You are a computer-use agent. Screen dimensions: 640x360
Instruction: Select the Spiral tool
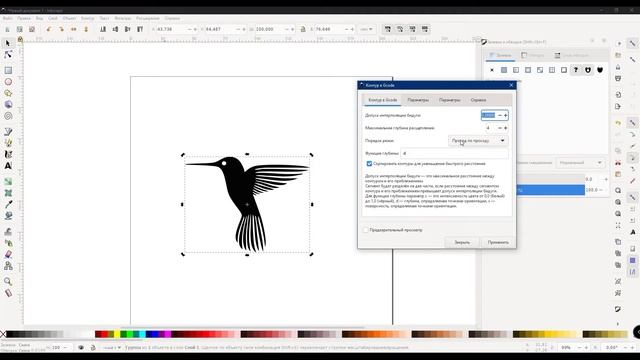pos(8,116)
